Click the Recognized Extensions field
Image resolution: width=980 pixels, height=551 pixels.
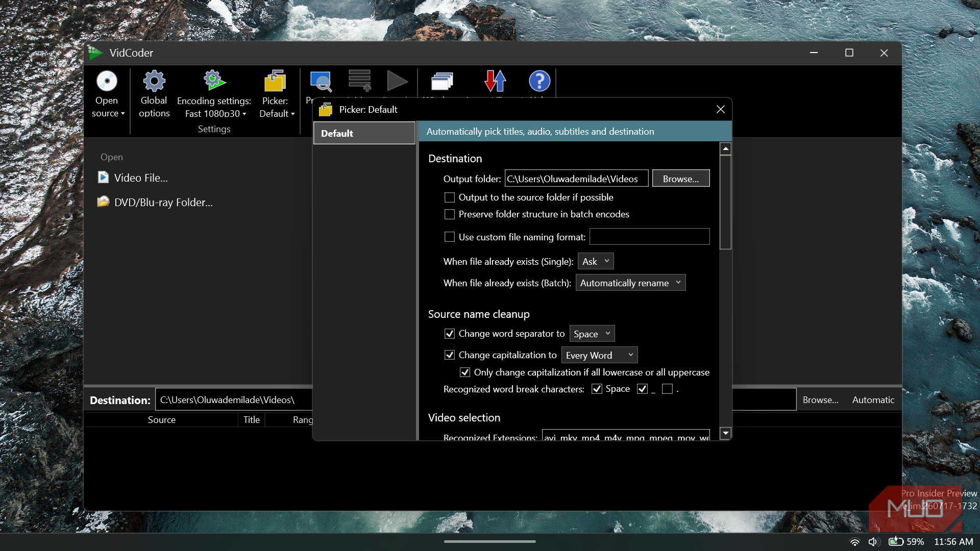tap(626, 435)
